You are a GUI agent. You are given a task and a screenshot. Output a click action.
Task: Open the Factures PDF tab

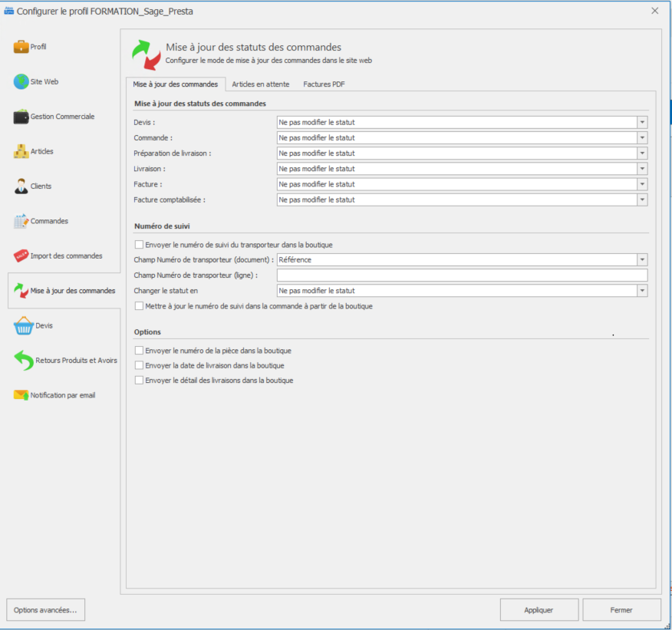pyautogui.click(x=324, y=84)
